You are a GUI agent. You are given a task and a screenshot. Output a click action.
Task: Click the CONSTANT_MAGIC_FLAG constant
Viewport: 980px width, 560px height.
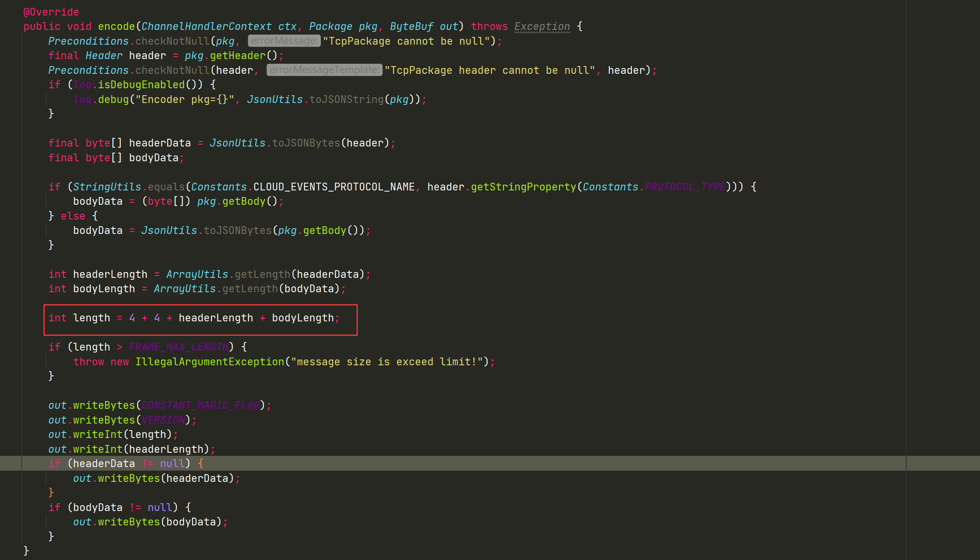200,405
